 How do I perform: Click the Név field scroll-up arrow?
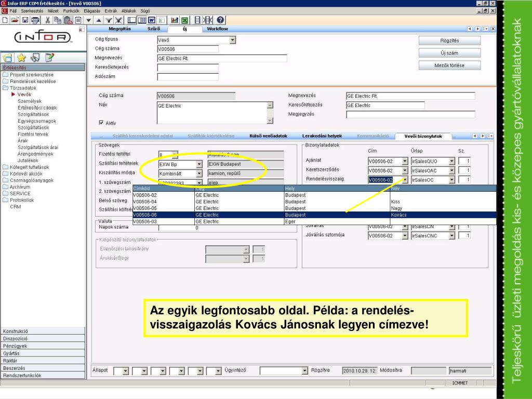pos(270,105)
